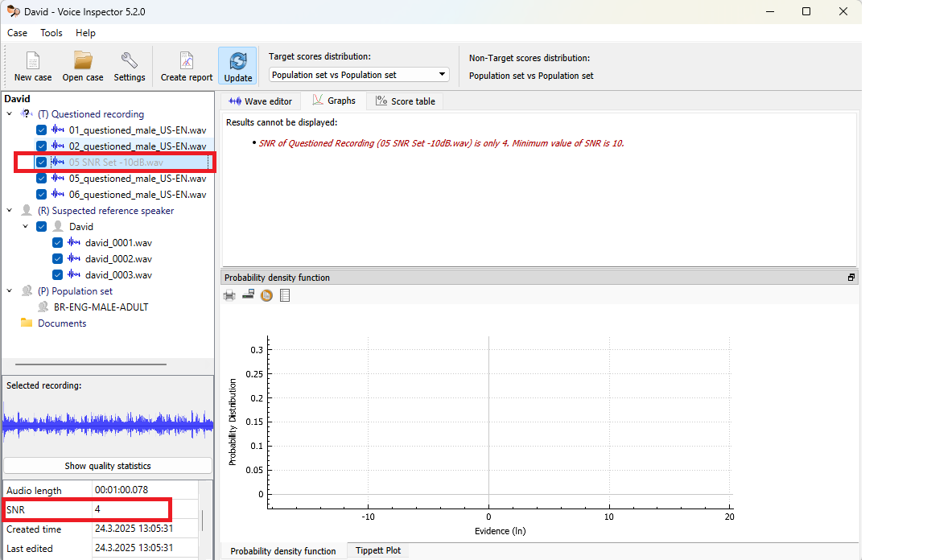Click the waveform icon of 01_questioned_male_US-EN.wav
The height and width of the screenshot is (560, 927).
point(58,130)
